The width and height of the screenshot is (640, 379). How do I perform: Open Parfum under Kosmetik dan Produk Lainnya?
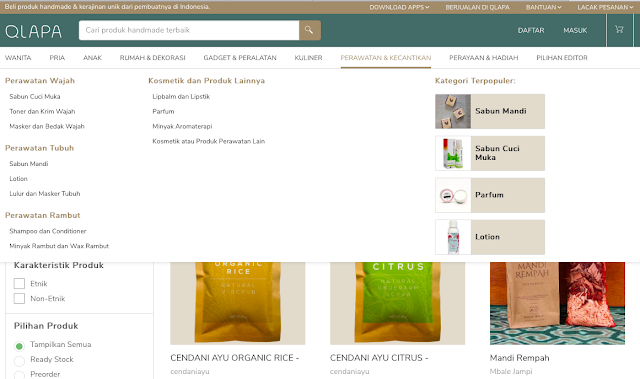(163, 111)
